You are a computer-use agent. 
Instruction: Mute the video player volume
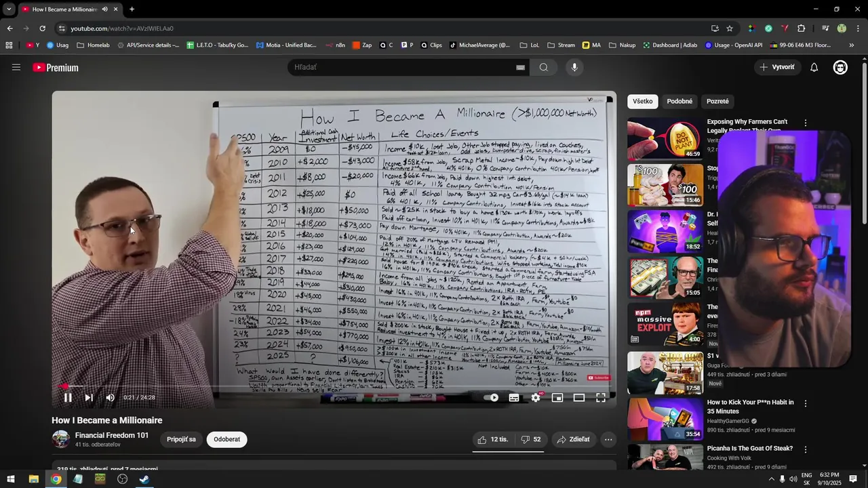110,398
